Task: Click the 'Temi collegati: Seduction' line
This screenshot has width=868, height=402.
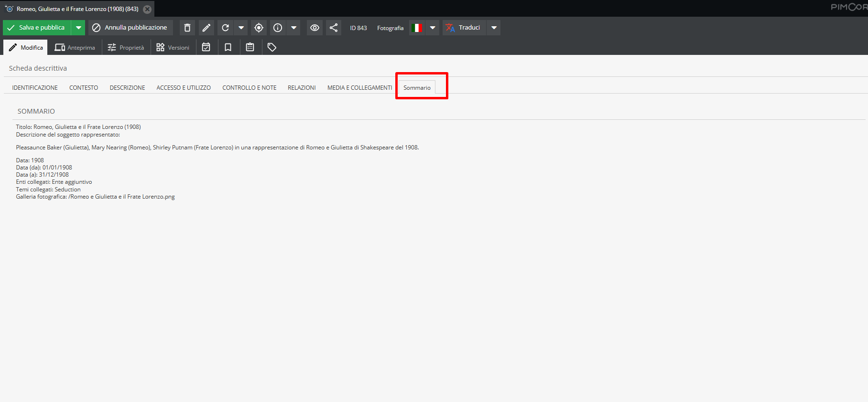Action: click(48, 190)
